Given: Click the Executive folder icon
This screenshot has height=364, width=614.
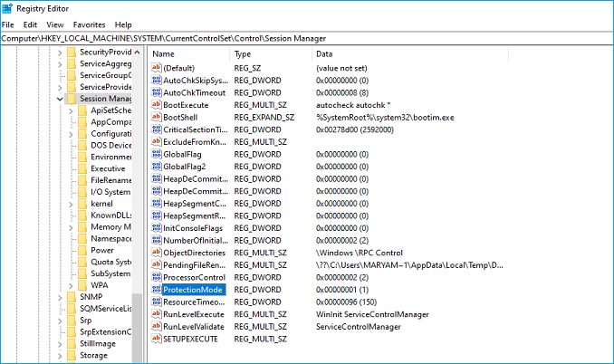Looking at the screenshot, I should tap(82, 168).
